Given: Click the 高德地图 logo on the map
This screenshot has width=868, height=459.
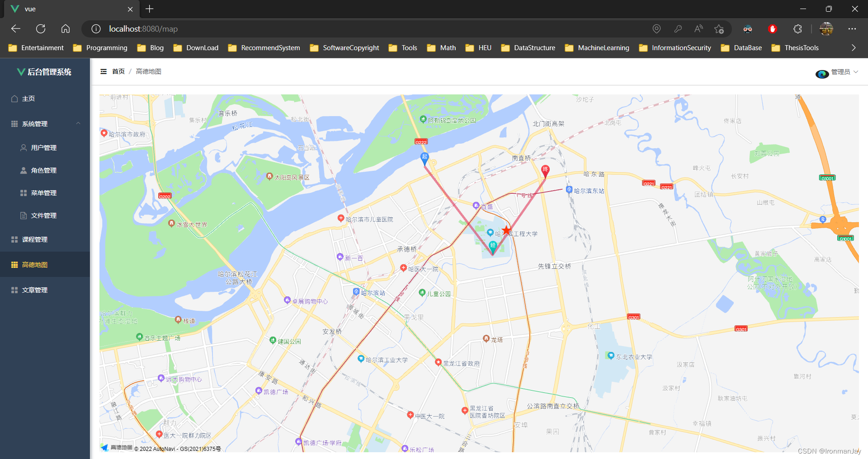Looking at the screenshot, I should [117, 448].
